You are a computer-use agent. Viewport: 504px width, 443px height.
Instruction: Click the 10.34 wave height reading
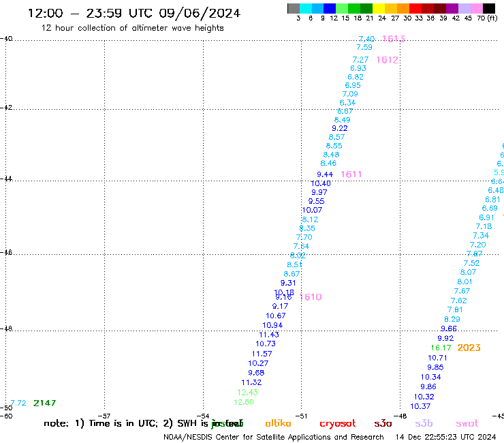[430, 377]
